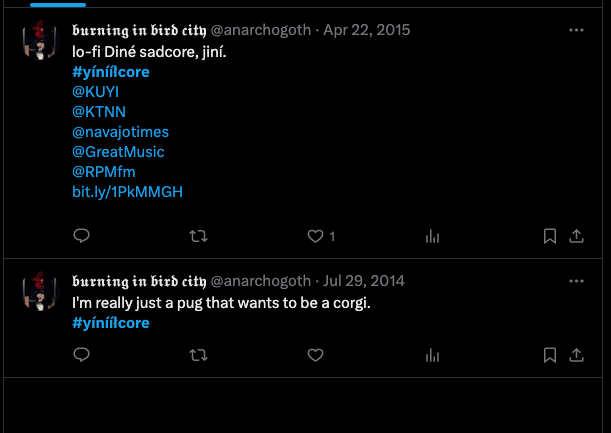View analytics for the sadcore tweet

coord(432,236)
